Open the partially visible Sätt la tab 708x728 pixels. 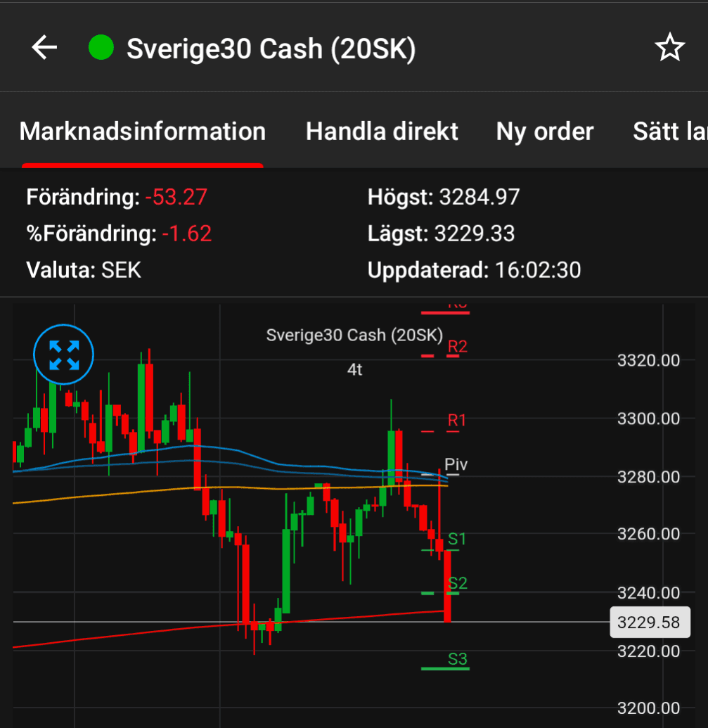point(671,132)
